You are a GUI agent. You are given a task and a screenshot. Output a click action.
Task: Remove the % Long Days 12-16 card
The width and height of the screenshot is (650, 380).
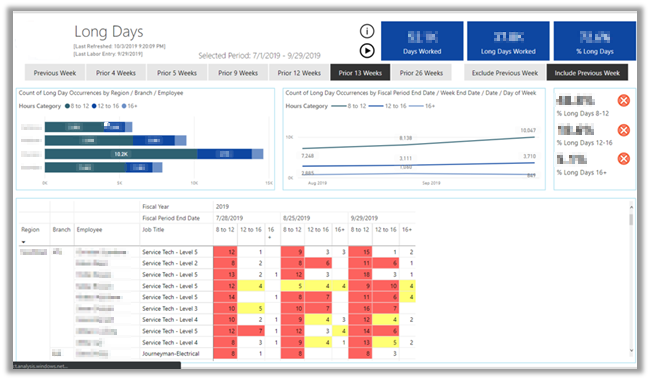623,130
